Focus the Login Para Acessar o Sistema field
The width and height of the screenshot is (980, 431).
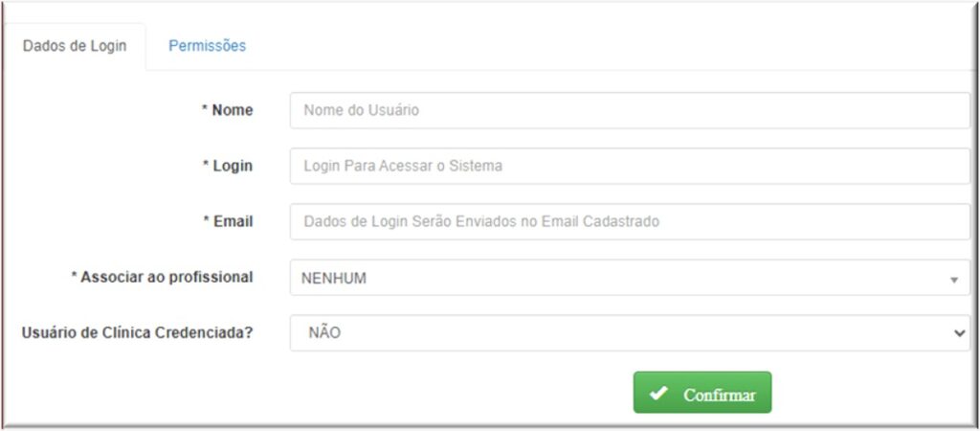pyautogui.click(x=630, y=166)
